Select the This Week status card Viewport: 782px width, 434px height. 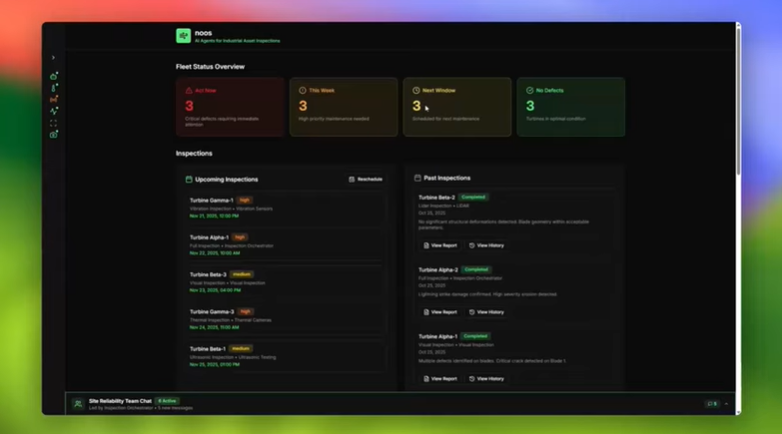tap(344, 106)
